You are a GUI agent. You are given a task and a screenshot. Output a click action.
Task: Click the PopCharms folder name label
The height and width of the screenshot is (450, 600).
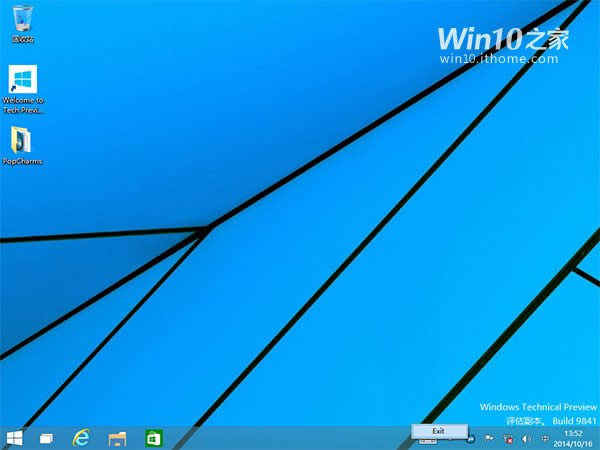click(x=22, y=160)
